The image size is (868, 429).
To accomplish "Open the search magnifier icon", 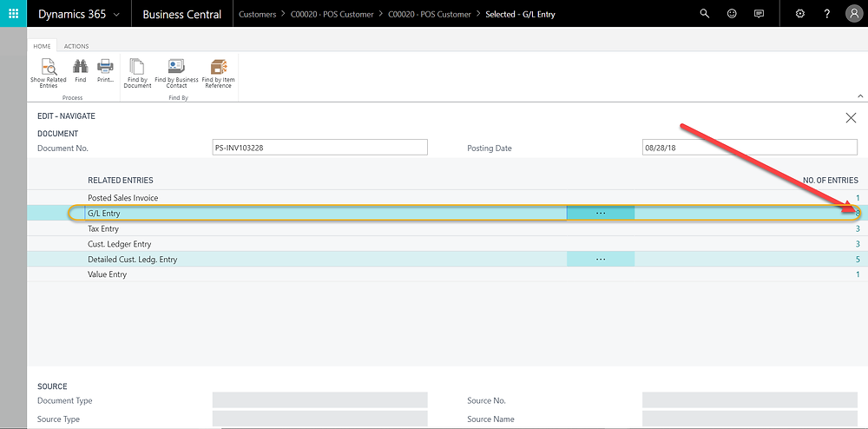I will coord(705,14).
